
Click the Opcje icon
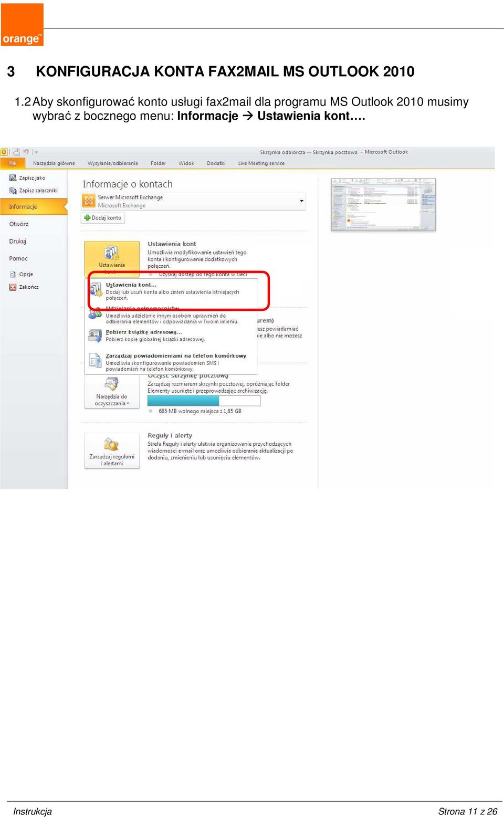[13, 274]
